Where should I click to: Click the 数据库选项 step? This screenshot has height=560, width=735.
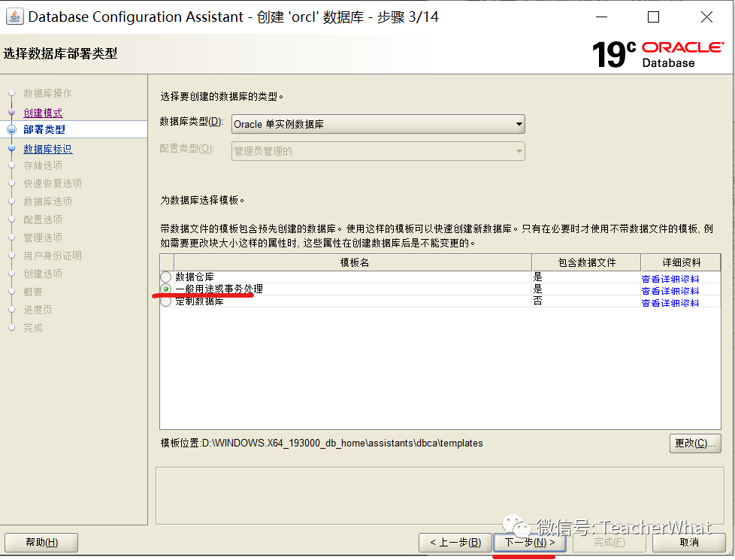coord(48,201)
